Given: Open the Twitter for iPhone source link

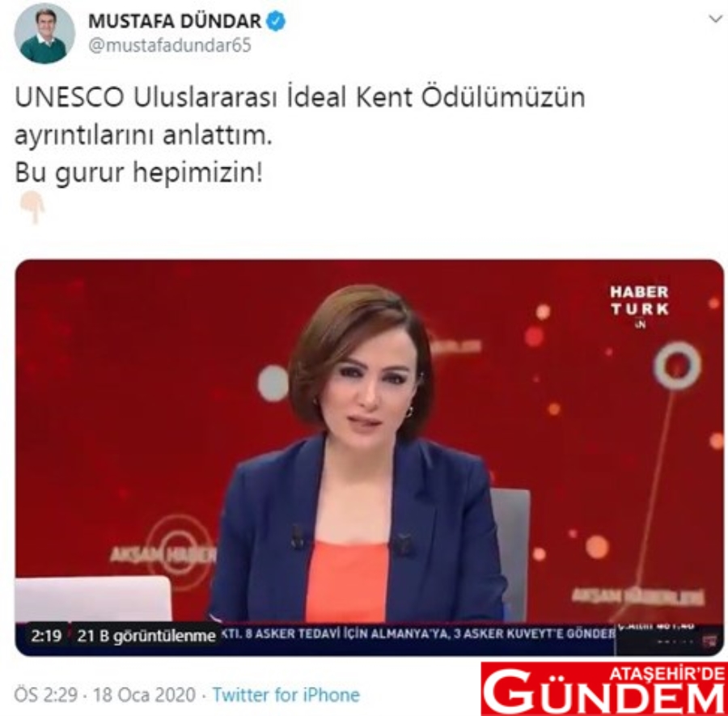Looking at the screenshot, I should click(x=286, y=695).
